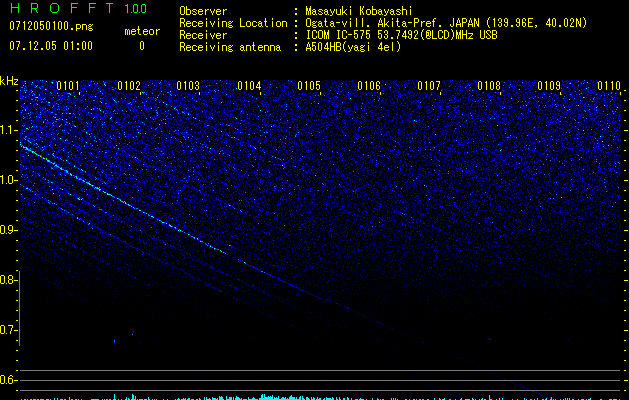Click the kHz axis unit label
Screen dimensions: 629x400
[x=9, y=81]
